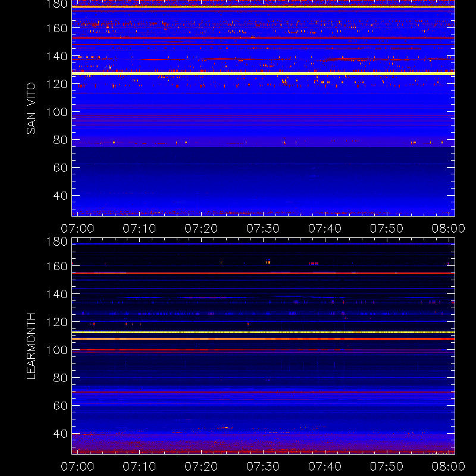This screenshot has height=476, width=476.
Task: Click the LEARMONTH axis title
Action: [31, 346]
